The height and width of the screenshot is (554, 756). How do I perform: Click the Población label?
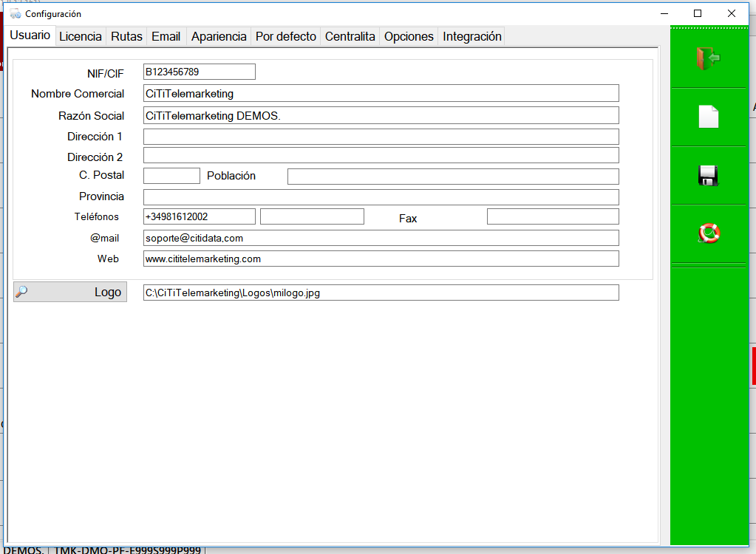tap(231, 176)
